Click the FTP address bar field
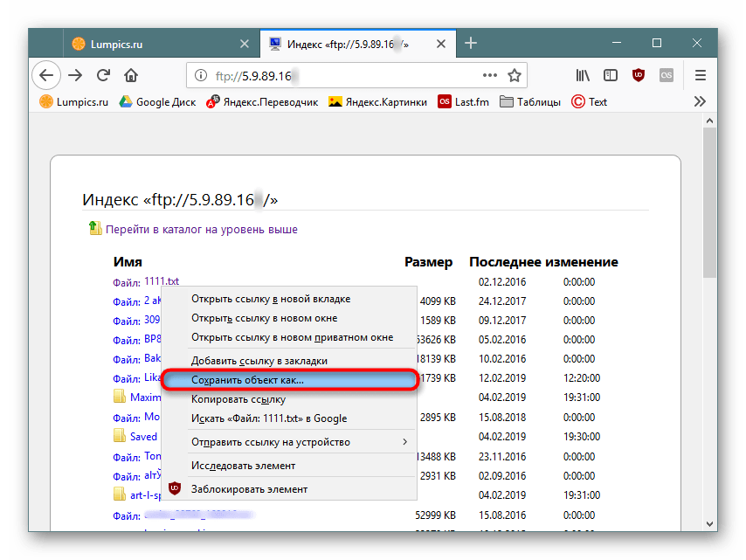 pos(349,75)
